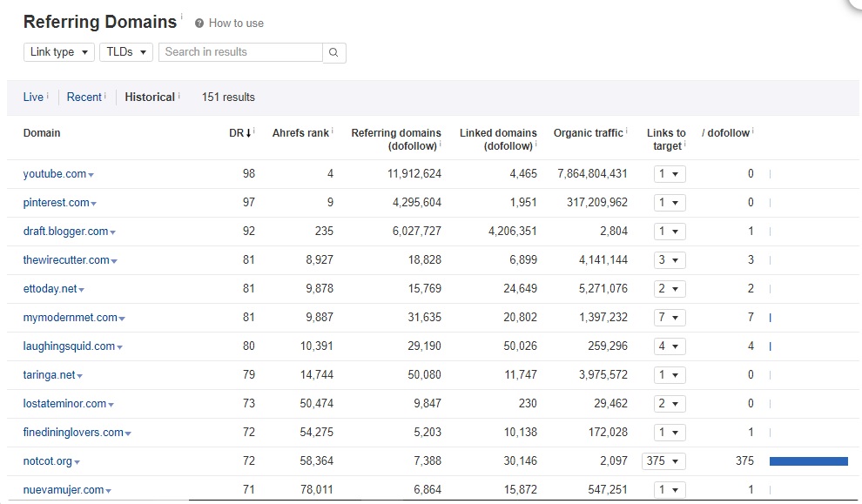Click Ahrefs rank value 8,927

tap(320, 260)
